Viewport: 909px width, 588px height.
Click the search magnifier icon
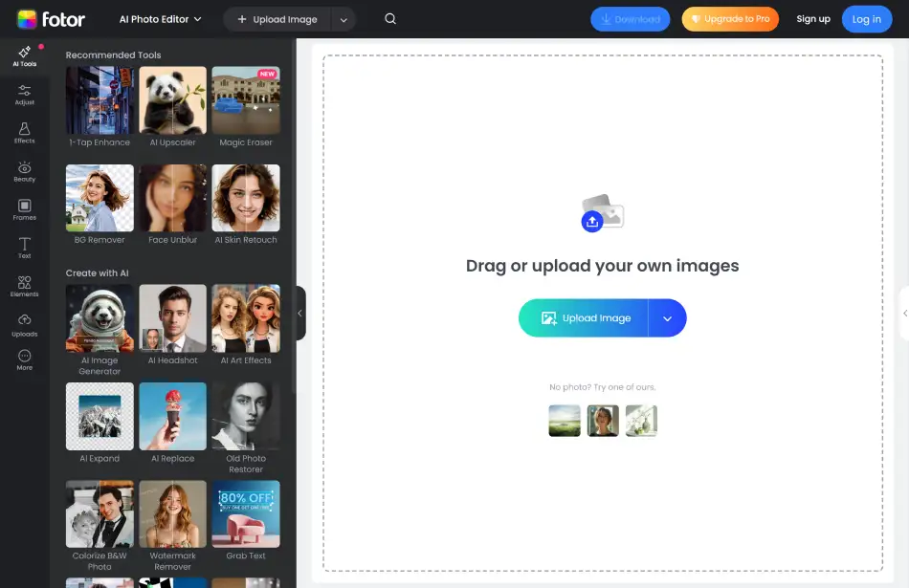(390, 19)
